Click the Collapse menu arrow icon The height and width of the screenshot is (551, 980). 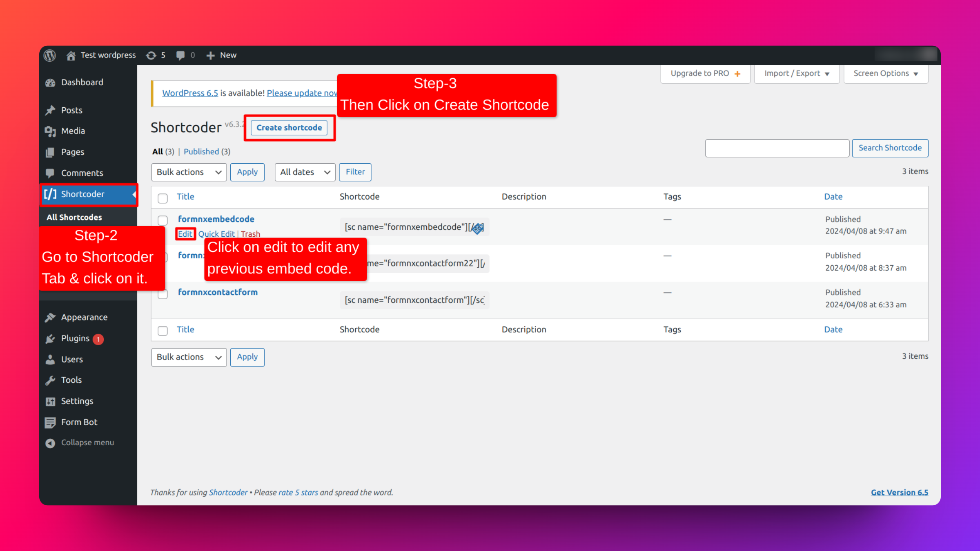click(x=50, y=443)
